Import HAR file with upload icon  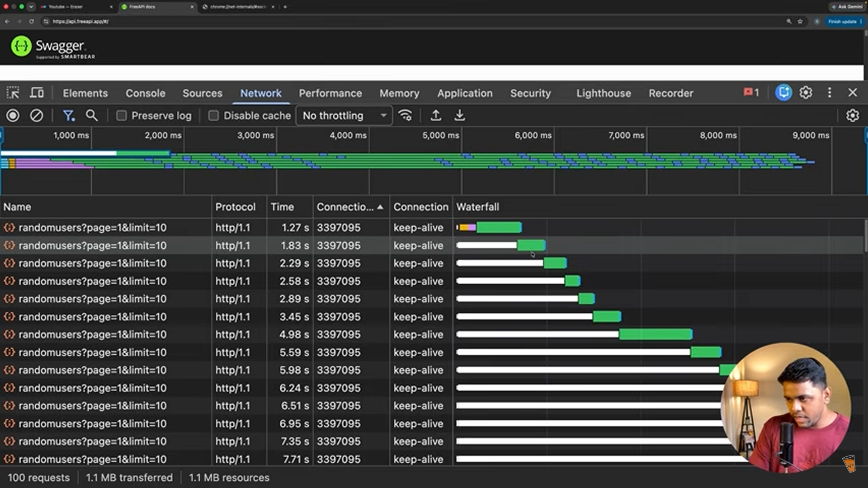[x=436, y=116]
